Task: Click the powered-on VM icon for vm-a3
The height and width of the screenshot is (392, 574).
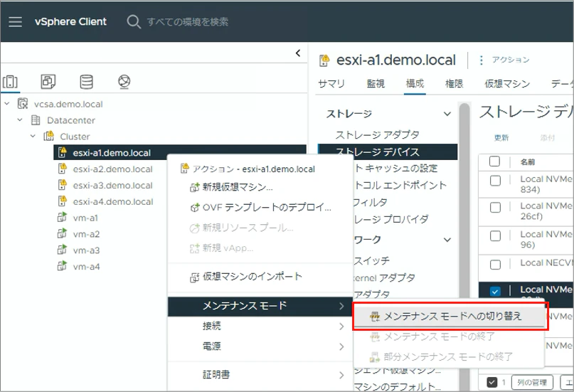Action: (x=62, y=250)
